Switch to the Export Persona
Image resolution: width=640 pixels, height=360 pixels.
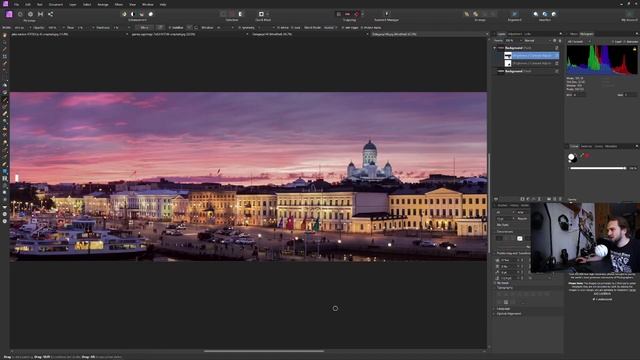click(51, 14)
